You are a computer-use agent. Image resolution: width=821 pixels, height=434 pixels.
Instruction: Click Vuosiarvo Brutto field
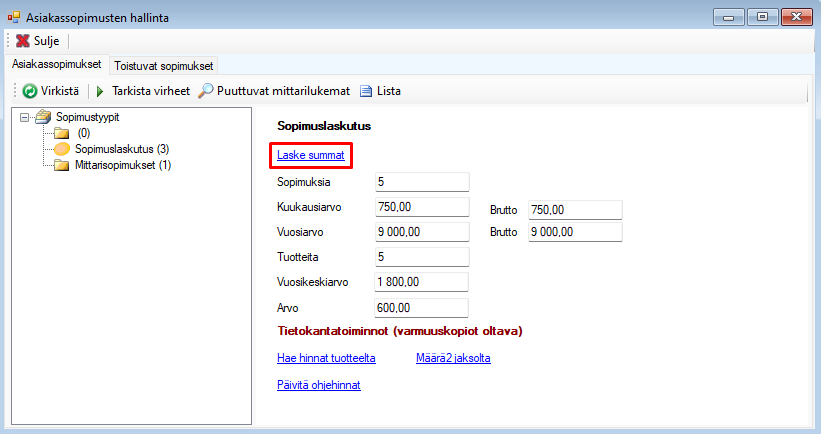pyautogui.click(x=575, y=232)
